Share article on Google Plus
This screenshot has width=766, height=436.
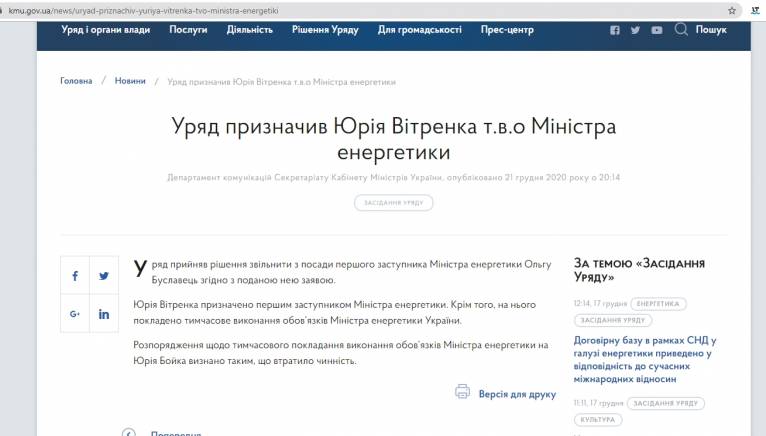click(x=75, y=314)
